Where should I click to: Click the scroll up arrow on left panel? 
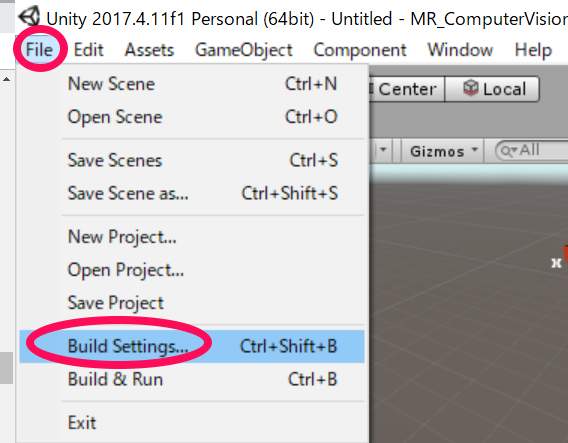click(x=7, y=79)
